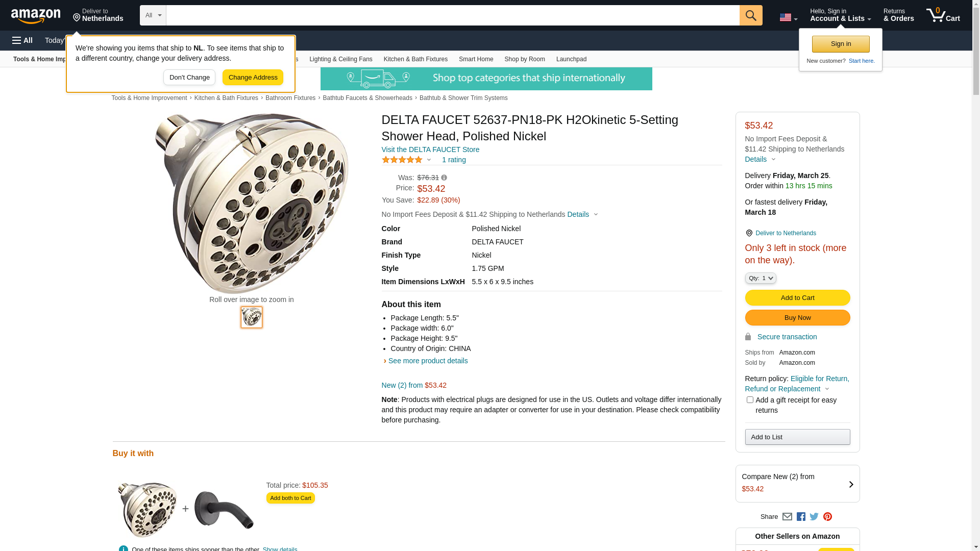This screenshot has height=551, width=980.
Task: Open the All hamburger menu
Action: tap(22, 40)
